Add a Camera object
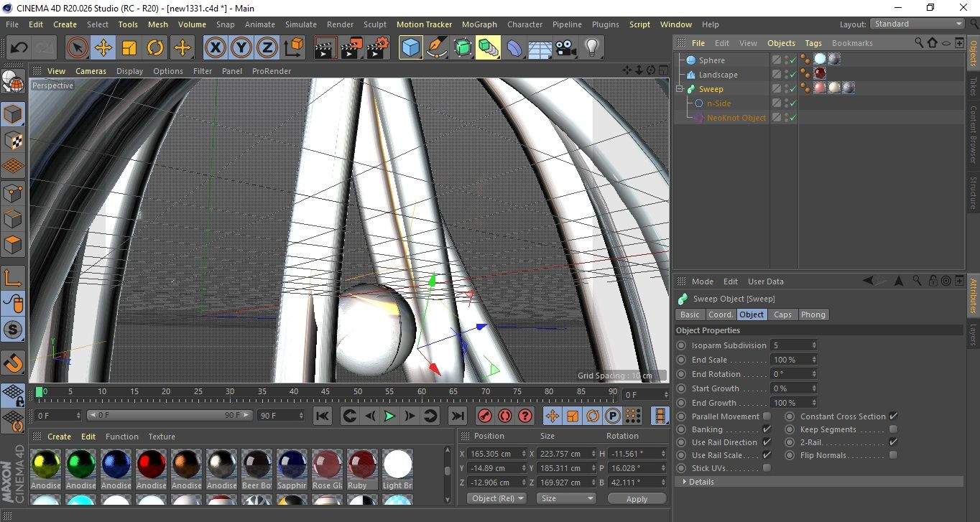Screen dimensions: 980x522 click(x=566, y=48)
